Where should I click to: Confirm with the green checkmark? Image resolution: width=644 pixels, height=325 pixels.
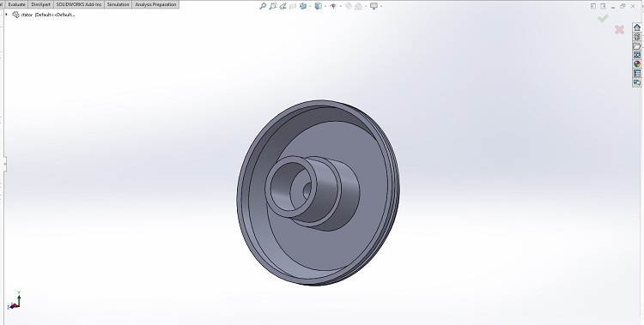(x=603, y=19)
